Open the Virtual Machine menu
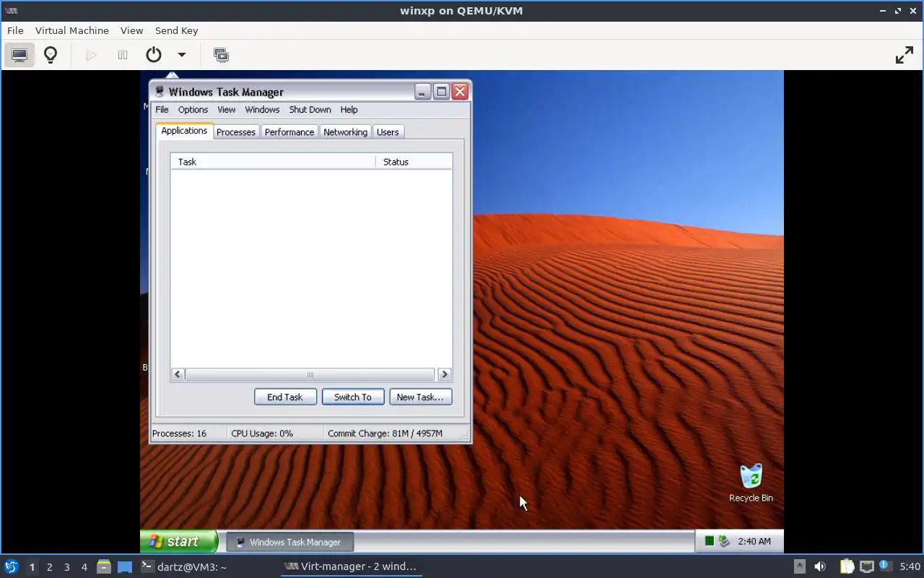The height and width of the screenshot is (578, 924). click(72, 30)
